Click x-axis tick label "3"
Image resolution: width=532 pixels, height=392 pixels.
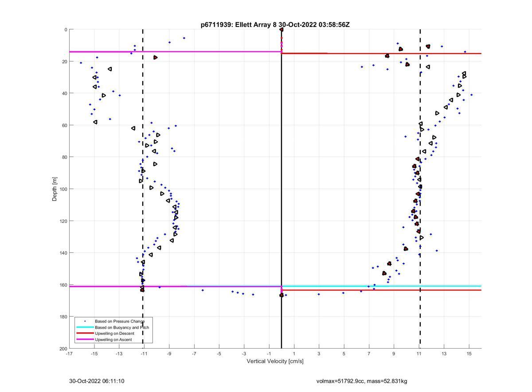tap(319, 353)
